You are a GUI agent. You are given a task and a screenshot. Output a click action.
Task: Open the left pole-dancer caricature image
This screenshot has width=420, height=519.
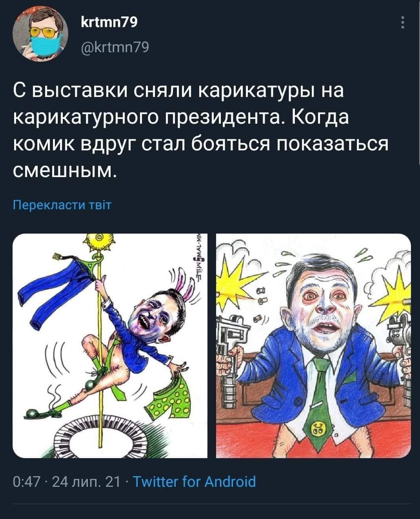pos(110,346)
